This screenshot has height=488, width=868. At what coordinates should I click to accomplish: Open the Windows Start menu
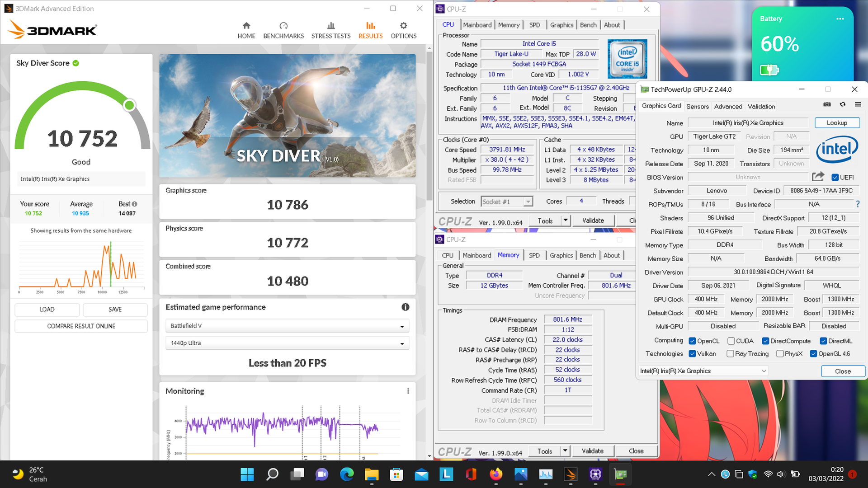247,474
